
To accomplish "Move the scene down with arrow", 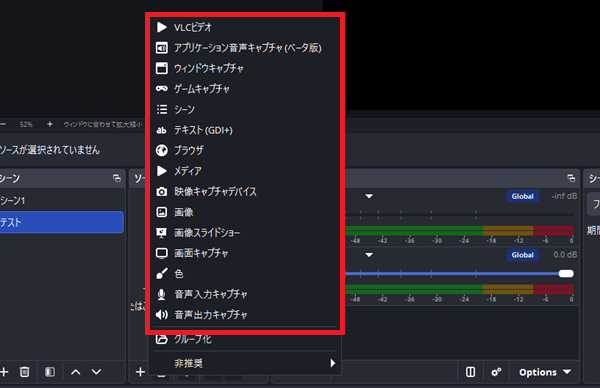I will [96, 372].
